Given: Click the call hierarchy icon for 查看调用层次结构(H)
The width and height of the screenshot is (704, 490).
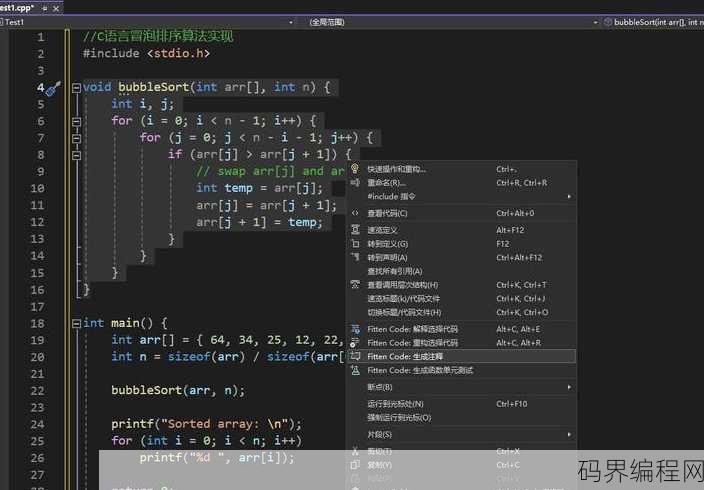Looking at the screenshot, I should pyautogui.click(x=355, y=285).
